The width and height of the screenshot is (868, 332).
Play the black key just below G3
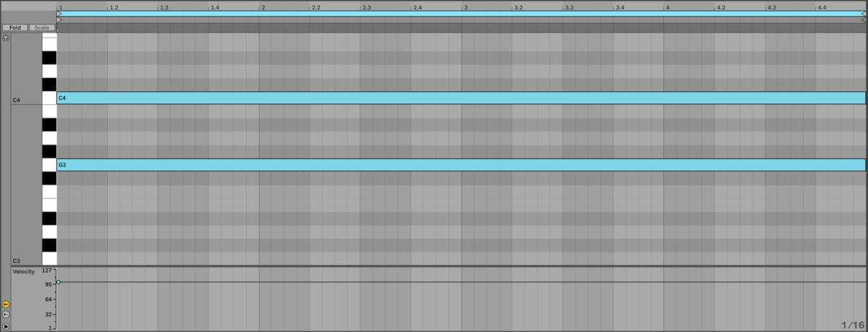pos(49,179)
